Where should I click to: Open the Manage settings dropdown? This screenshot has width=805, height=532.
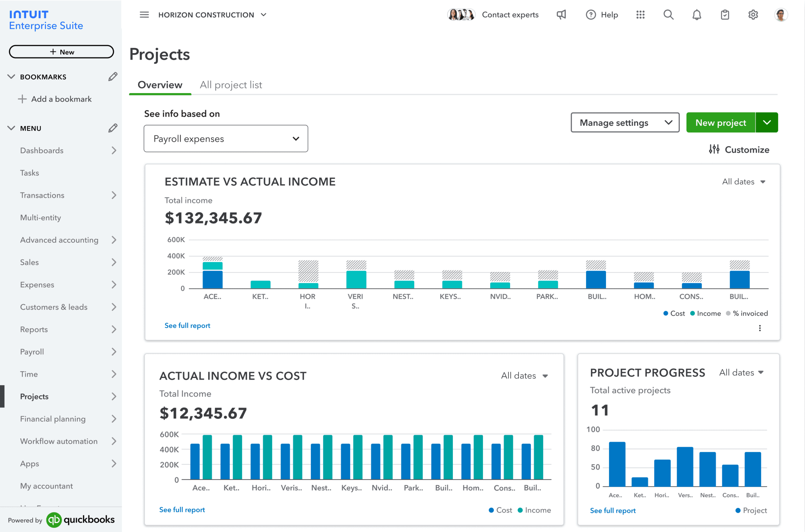click(625, 123)
